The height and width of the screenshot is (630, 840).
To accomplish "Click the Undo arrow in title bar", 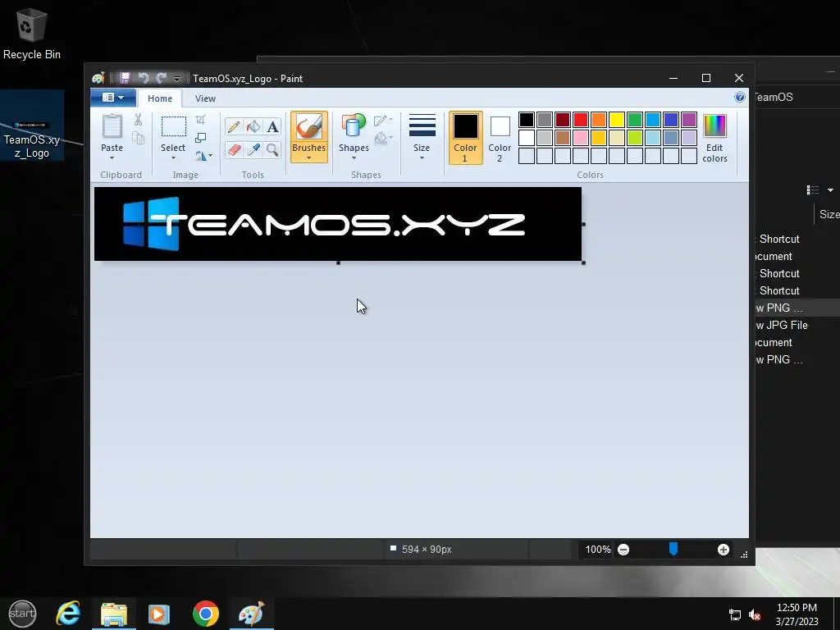I will [143, 78].
